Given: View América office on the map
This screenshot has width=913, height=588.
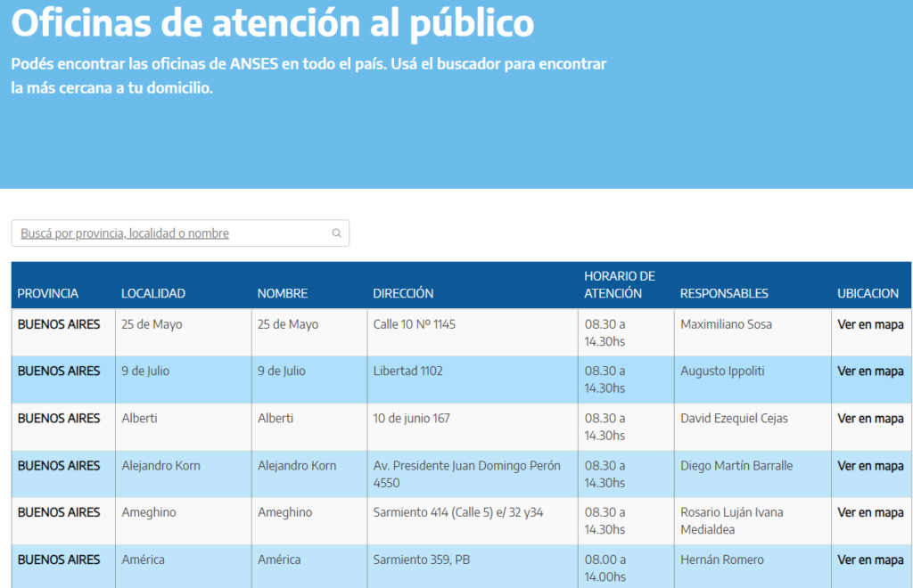Looking at the screenshot, I should (870, 559).
